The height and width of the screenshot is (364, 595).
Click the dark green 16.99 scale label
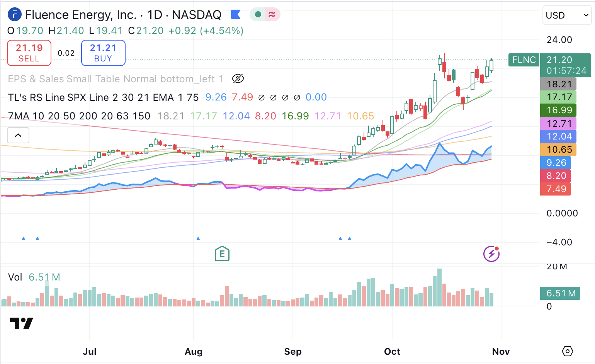(559, 110)
